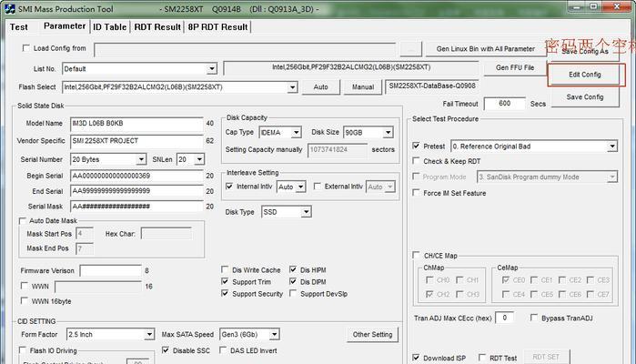636x364 pixels.
Task: Enable the Auto Date Mask checkbox
Action: (x=23, y=221)
